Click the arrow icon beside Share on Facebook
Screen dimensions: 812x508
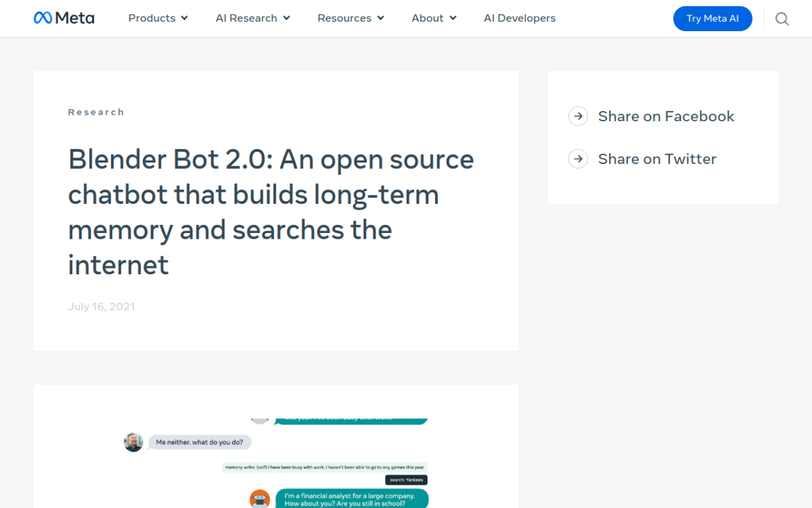click(578, 116)
